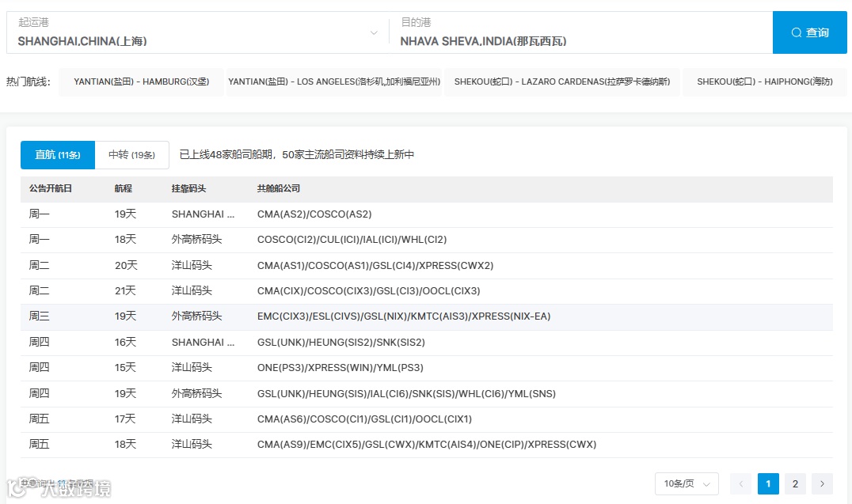Select row CMA(CIX)/COSCO(CIX3)/GSL(CI3)/OOCL(CIX3)
This screenshot has width=852, height=504.
(x=427, y=291)
